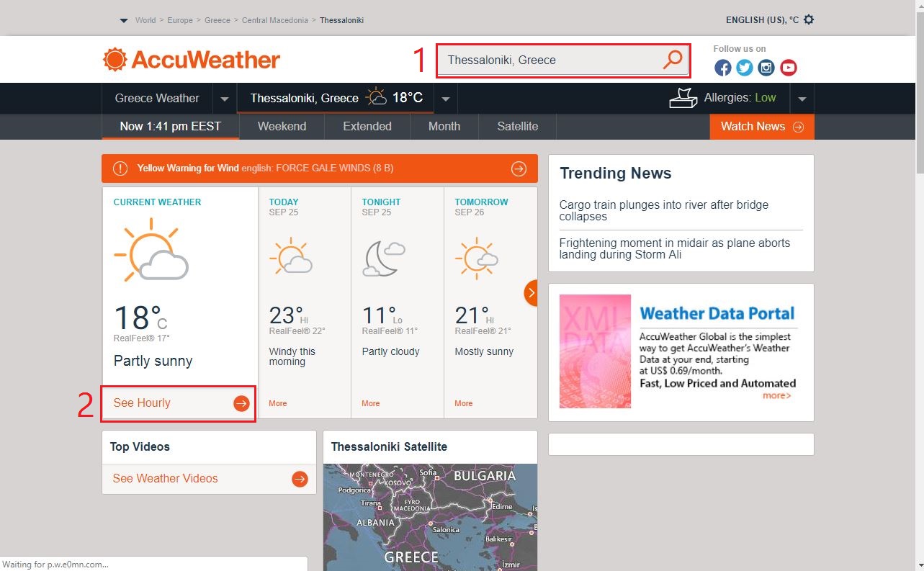Click the Trending News heading
Screen dimensions: 924x571
point(615,173)
